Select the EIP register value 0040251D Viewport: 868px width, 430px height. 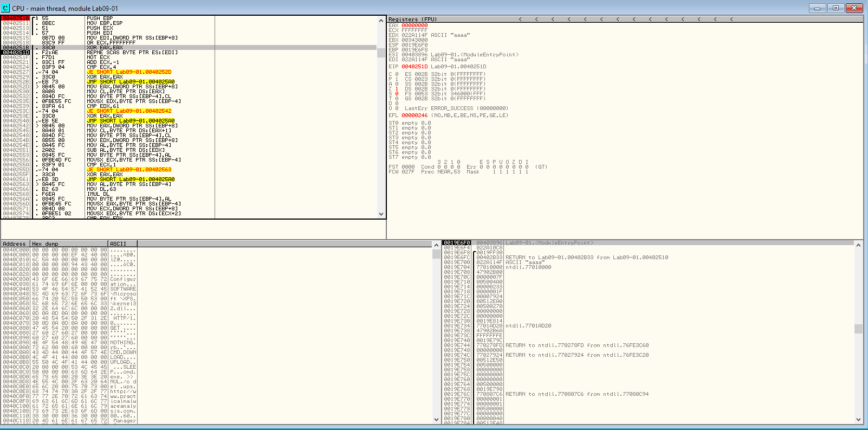pyautogui.click(x=414, y=67)
